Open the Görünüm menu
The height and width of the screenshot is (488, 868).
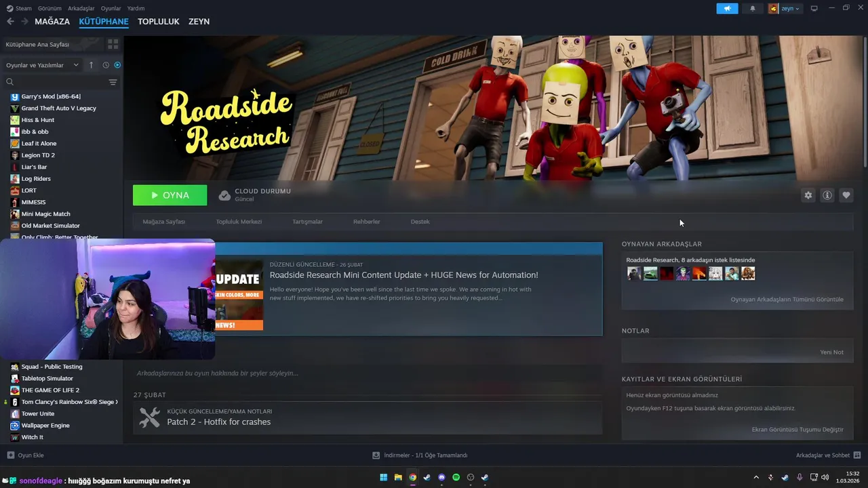coord(50,8)
